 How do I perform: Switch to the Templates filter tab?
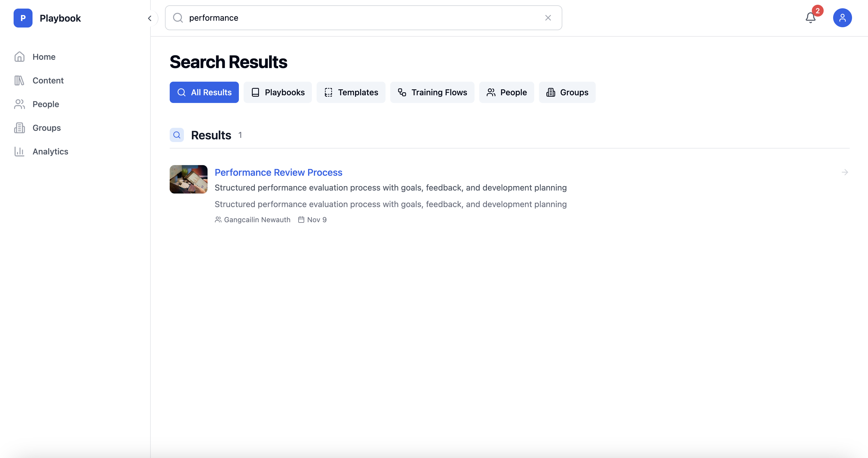pos(351,92)
